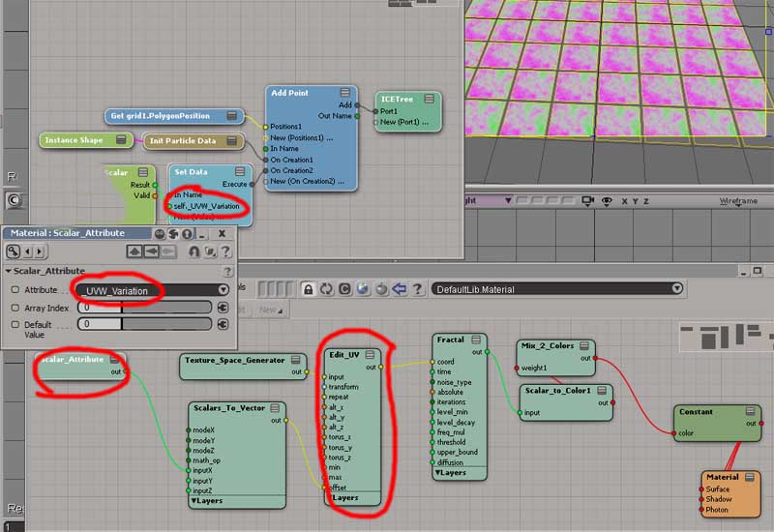Toggle the Attribute animation checkbox

(15, 289)
